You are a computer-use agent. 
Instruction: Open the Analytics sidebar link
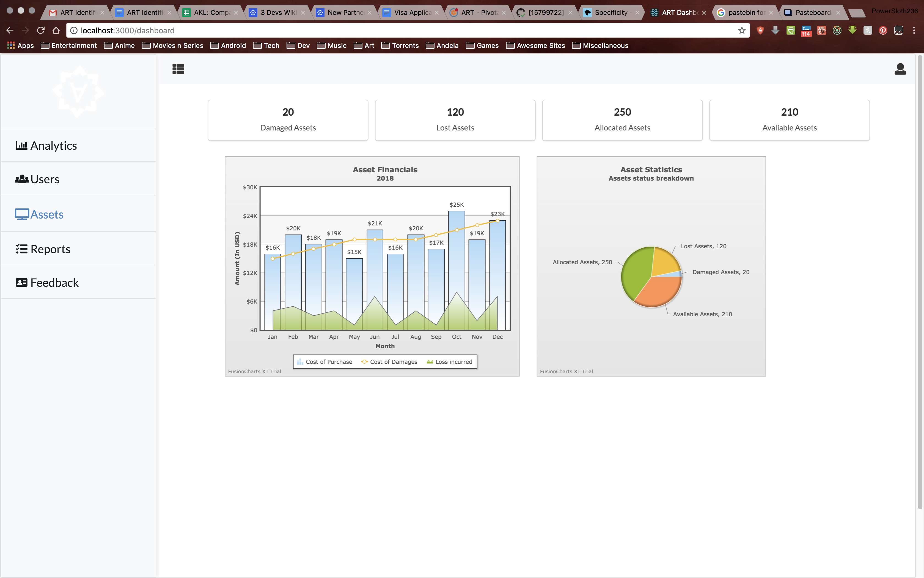point(78,145)
